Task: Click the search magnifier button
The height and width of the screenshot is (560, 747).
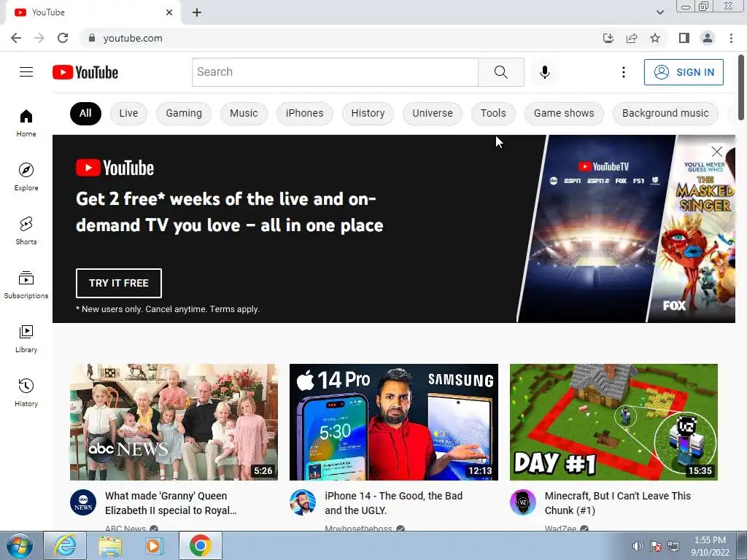Action: (500, 72)
